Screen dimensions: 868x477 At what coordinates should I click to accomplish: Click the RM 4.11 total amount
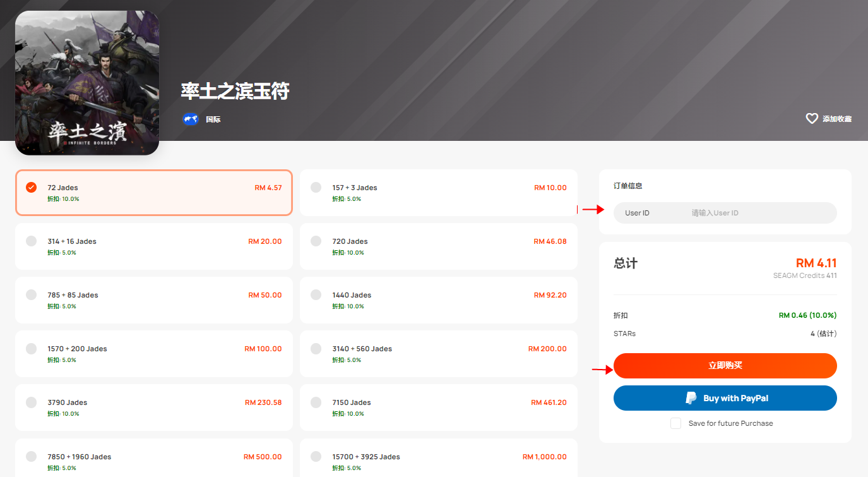[x=816, y=263]
